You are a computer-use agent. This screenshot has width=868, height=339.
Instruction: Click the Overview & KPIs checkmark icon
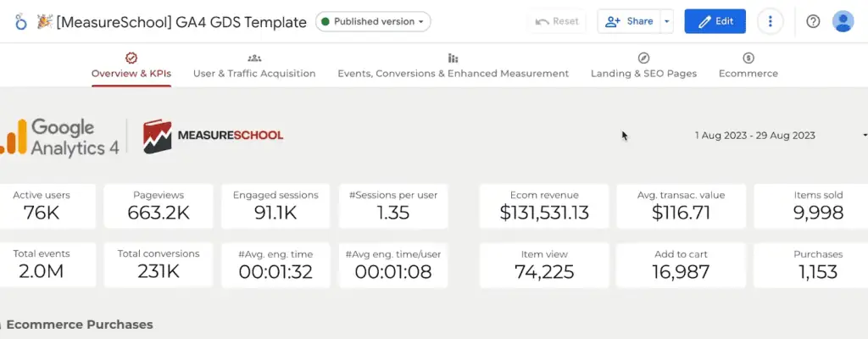pos(131,58)
